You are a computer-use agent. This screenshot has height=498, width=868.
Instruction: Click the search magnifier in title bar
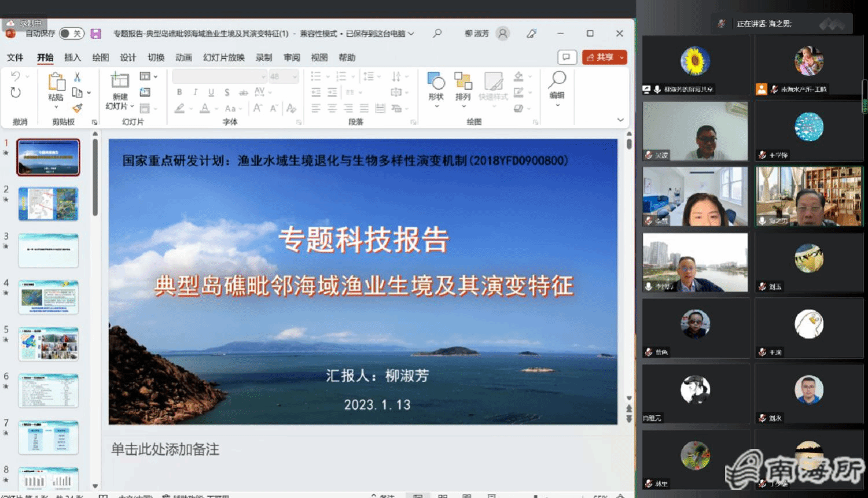437,34
